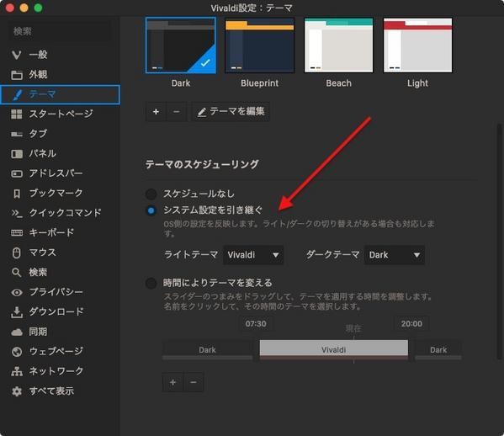Open the ライトテーマ Vivaldi dropdown
The image size is (504, 436).
(253, 255)
